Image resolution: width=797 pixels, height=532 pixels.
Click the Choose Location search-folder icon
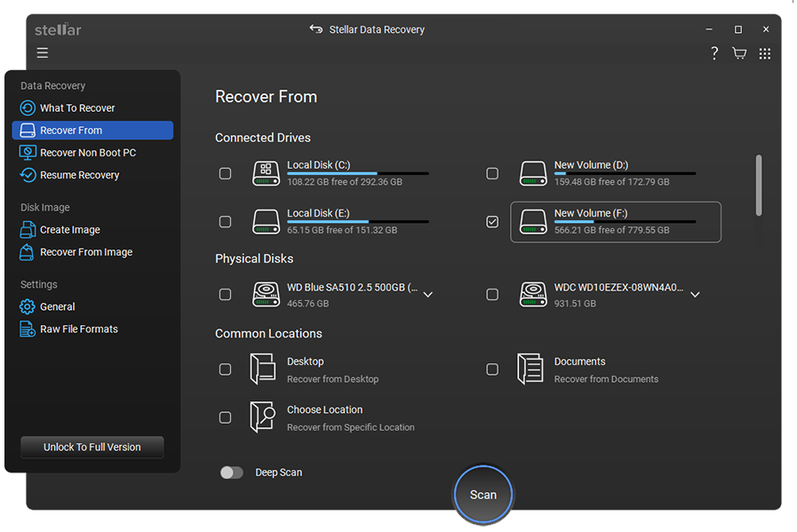point(263,417)
